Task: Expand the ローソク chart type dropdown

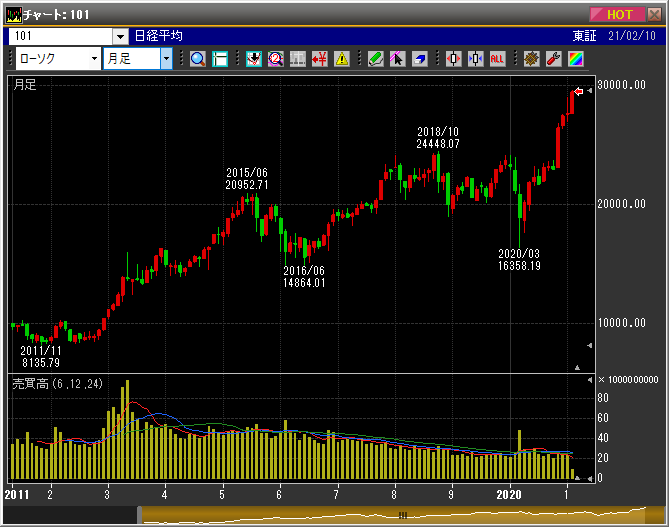Action: (x=95, y=59)
